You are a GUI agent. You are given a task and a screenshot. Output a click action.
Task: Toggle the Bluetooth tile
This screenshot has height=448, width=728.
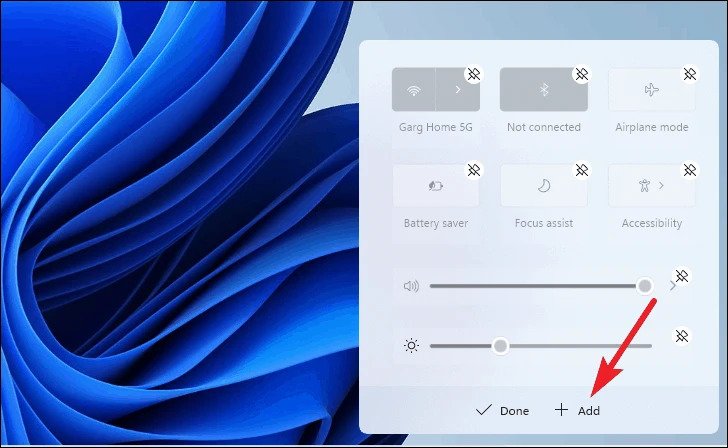click(544, 90)
